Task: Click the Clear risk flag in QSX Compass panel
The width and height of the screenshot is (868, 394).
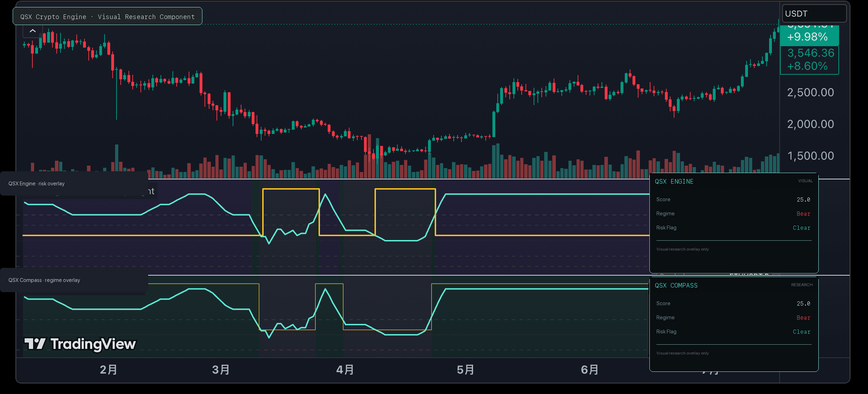Action: point(801,332)
